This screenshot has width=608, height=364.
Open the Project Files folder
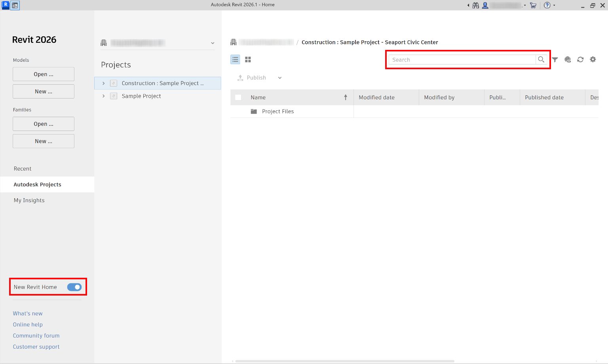coord(278,111)
